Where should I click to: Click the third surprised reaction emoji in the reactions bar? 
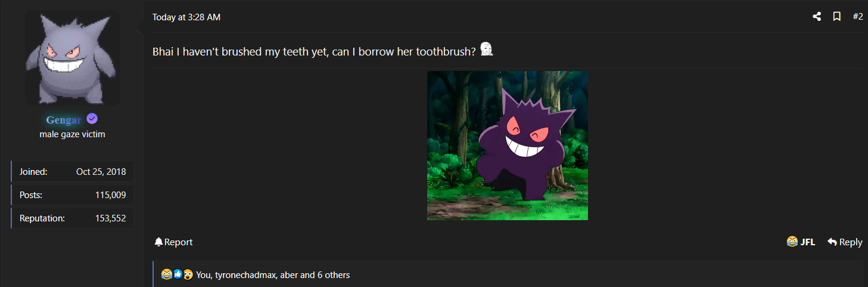(188, 274)
